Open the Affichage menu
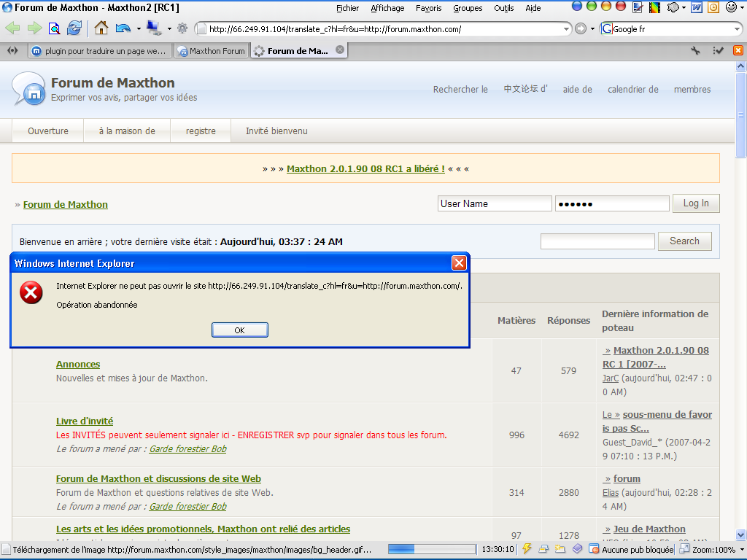 (387, 8)
